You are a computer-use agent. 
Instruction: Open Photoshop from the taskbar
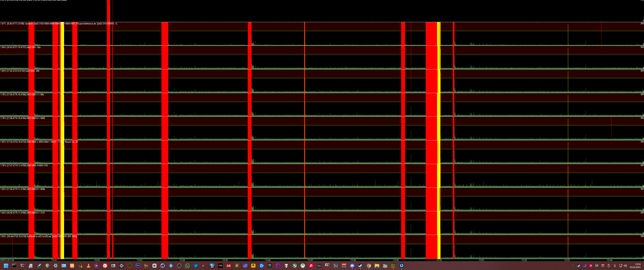[138, 265]
